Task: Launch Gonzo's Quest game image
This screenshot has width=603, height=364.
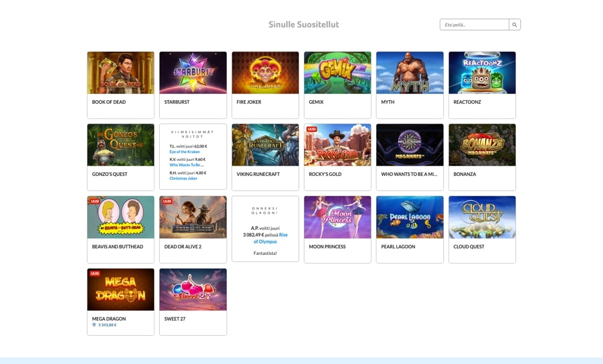Action: pyautogui.click(x=121, y=145)
